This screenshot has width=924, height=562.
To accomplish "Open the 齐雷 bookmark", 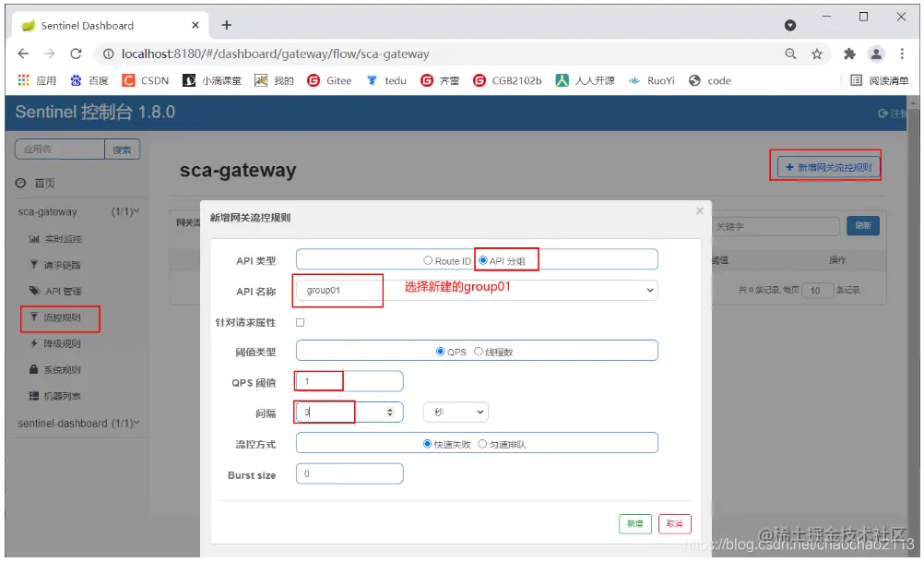I will pos(440,80).
